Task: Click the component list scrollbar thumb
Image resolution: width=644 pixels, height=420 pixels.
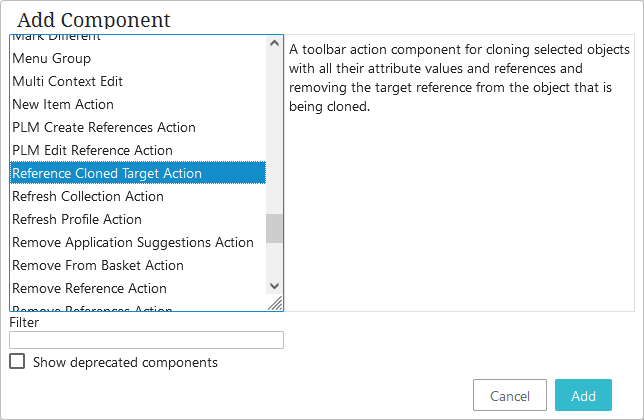Action: click(x=275, y=228)
